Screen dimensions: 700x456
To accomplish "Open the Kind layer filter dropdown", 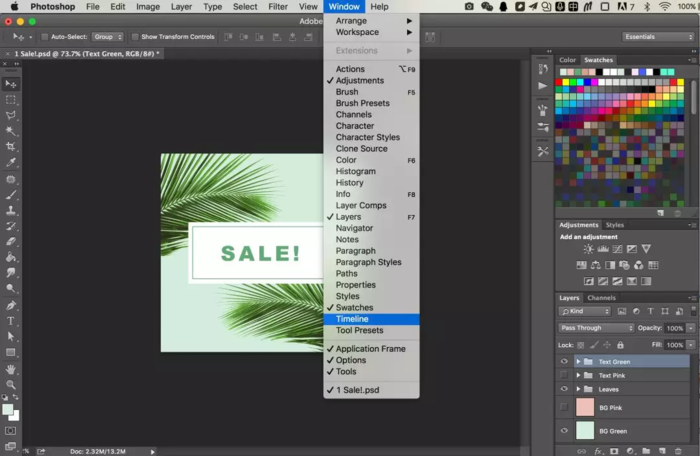I will pyautogui.click(x=585, y=311).
